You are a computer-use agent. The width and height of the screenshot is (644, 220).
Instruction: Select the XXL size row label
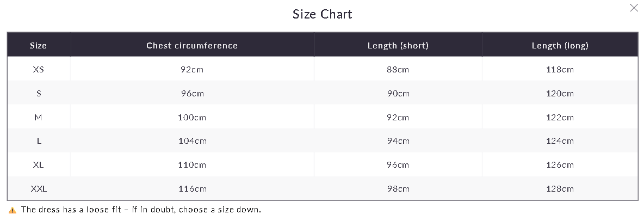tap(39, 189)
